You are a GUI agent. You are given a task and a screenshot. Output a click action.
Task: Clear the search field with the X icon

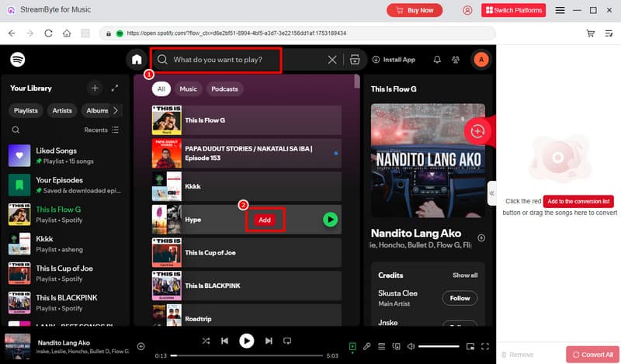pos(332,60)
